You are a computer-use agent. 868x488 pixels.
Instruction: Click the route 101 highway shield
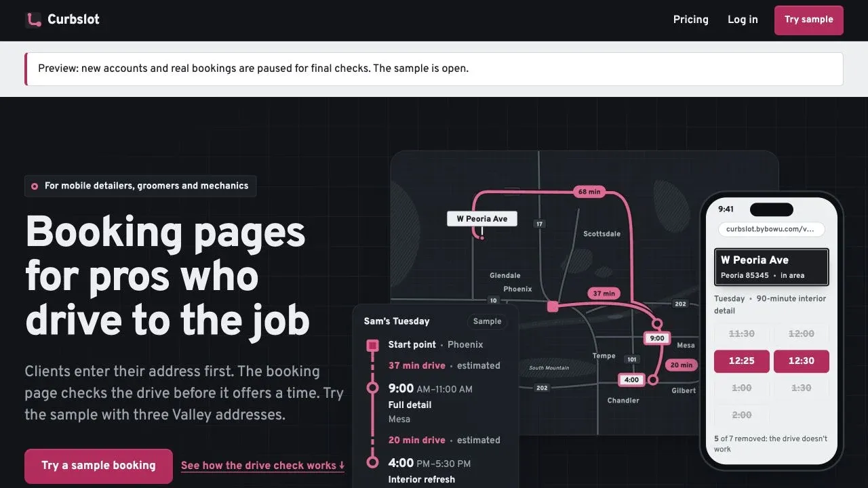click(632, 359)
